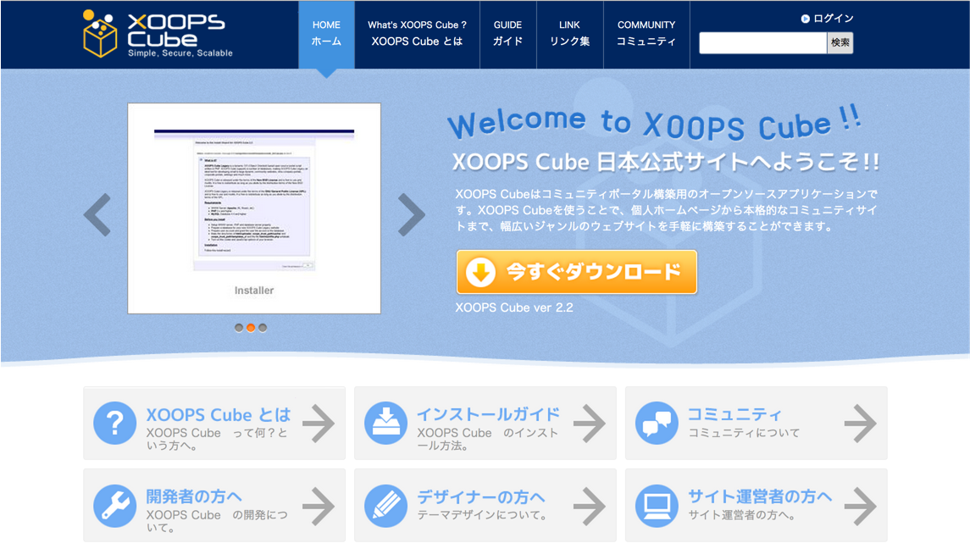Click the arrow on インストールガイド card
970x560 pixels.
point(590,424)
